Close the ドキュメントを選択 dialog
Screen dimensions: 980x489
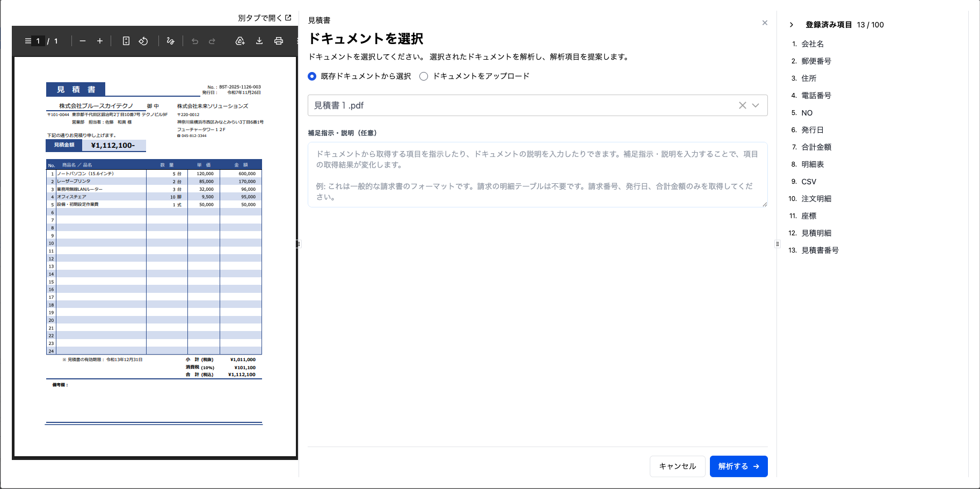click(765, 23)
